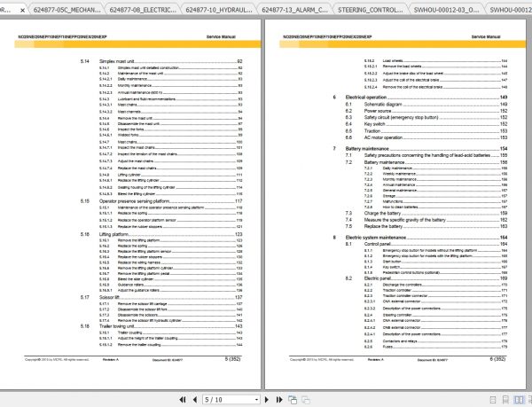Switch to the 624877-05C_MECHAN... tab
532x407 pixels.
pyautogui.click(x=66, y=10)
